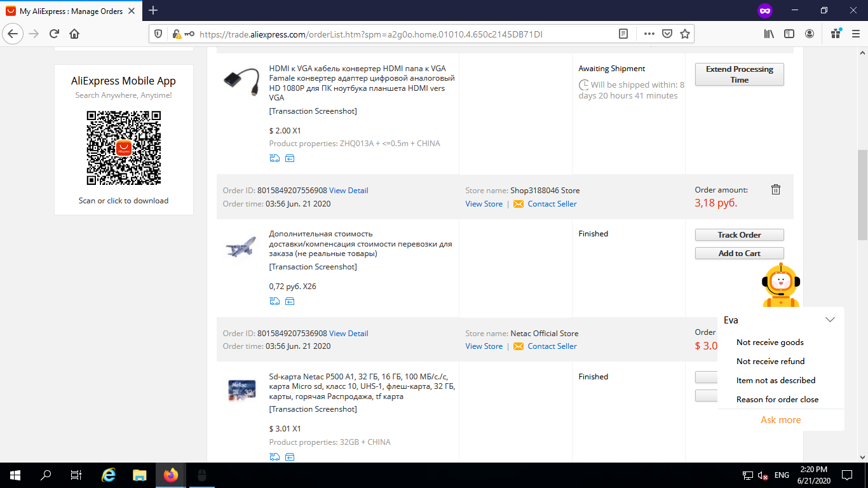868x488 pixels.
Task: Open tracking protection shield in address bar
Action: coord(159,34)
